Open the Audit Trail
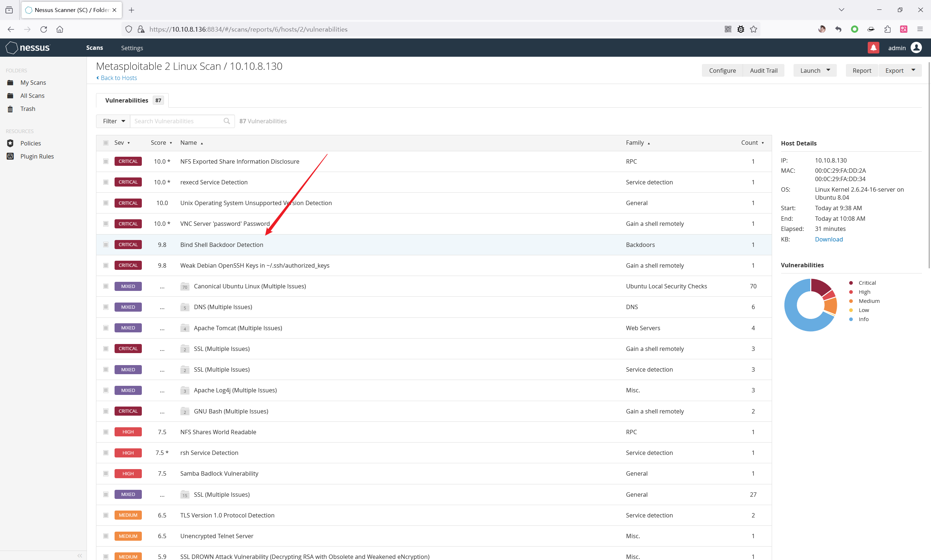Viewport: 931px width, 560px height. (x=763, y=71)
